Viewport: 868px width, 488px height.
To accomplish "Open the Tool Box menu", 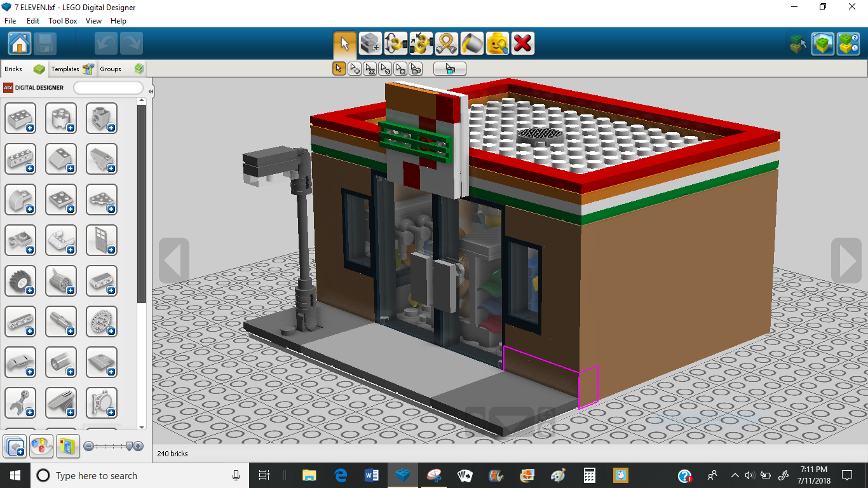I will tap(62, 21).
